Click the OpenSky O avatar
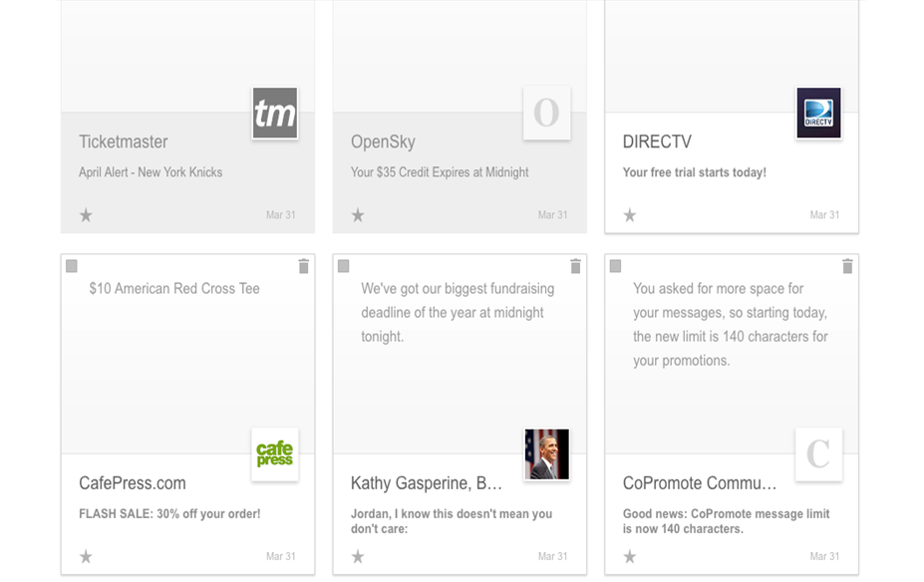 coord(547,113)
